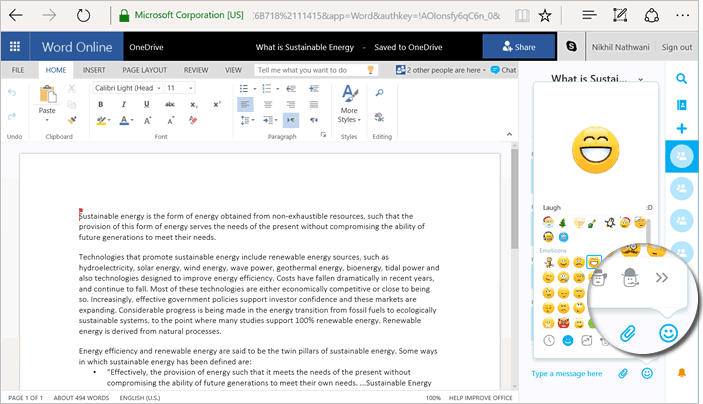This screenshot has height=404, width=703.
Task: Open the font name dropdown
Action: click(x=159, y=88)
